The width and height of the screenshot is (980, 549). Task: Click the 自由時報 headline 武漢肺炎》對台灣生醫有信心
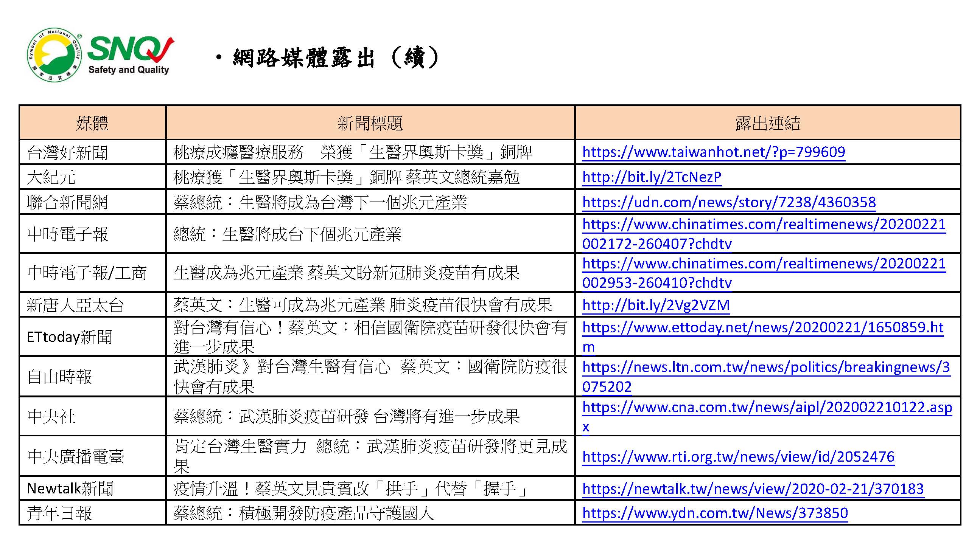[x=370, y=376]
